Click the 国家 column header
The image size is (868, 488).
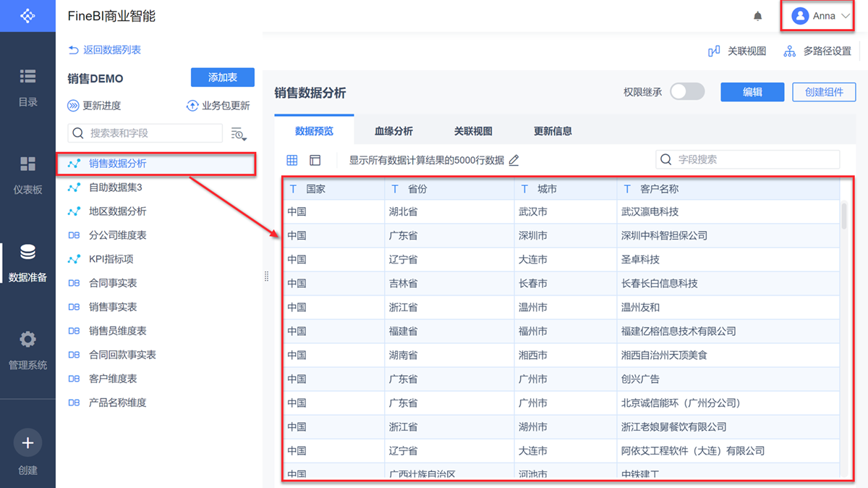tap(333, 189)
